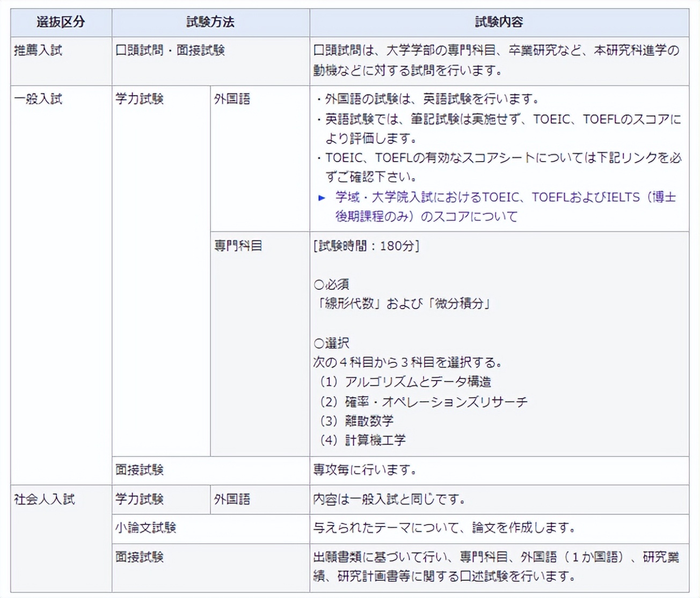This screenshot has height=598, width=700.
Task: Select the 選抜区分 column header
Action: [59, 23]
